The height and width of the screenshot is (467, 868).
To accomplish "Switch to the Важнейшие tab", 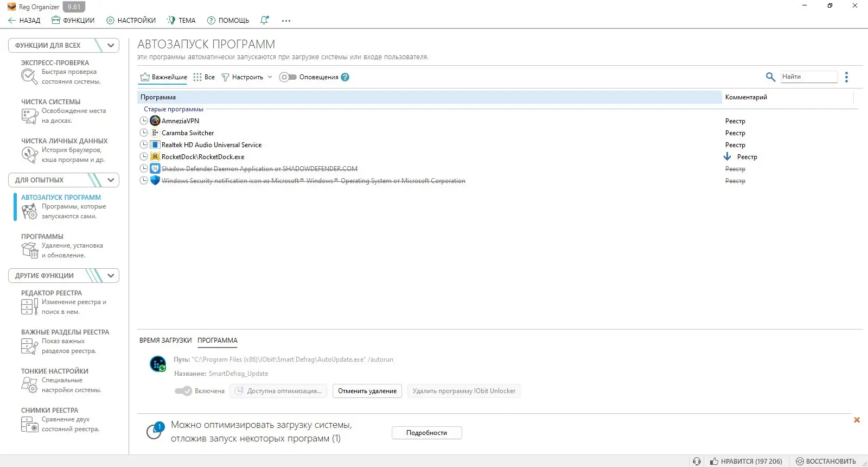I will (x=163, y=77).
